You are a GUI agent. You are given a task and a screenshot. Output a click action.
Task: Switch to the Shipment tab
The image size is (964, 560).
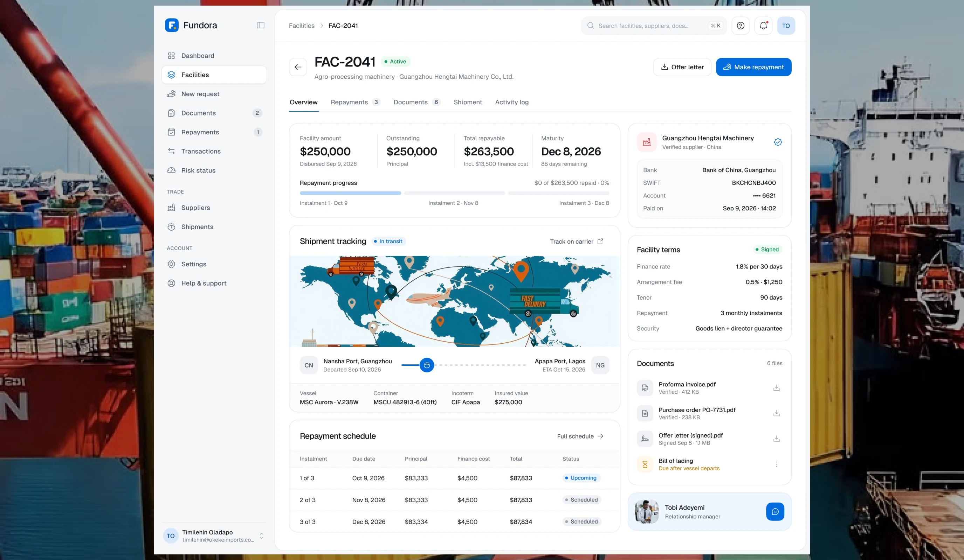(468, 102)
